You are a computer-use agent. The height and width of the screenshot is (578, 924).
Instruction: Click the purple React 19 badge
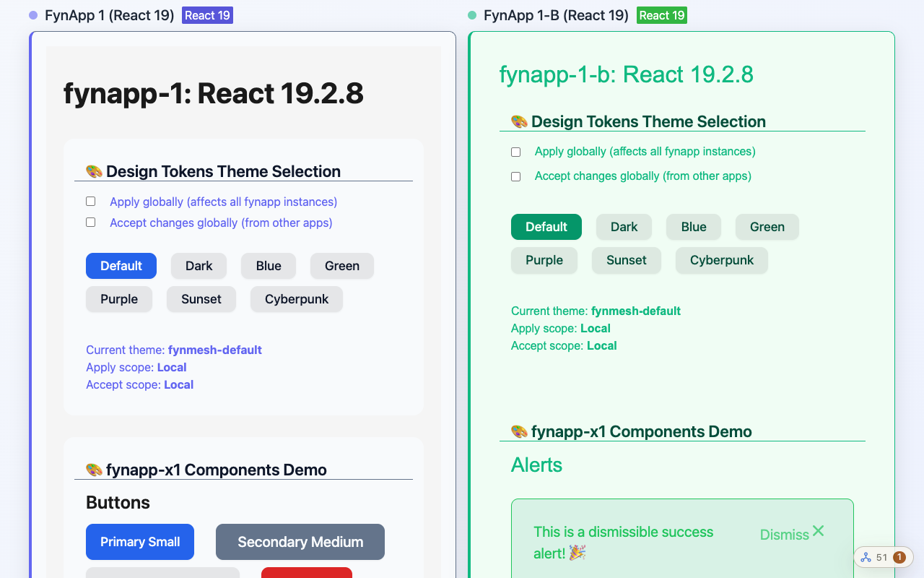[207, 15]
